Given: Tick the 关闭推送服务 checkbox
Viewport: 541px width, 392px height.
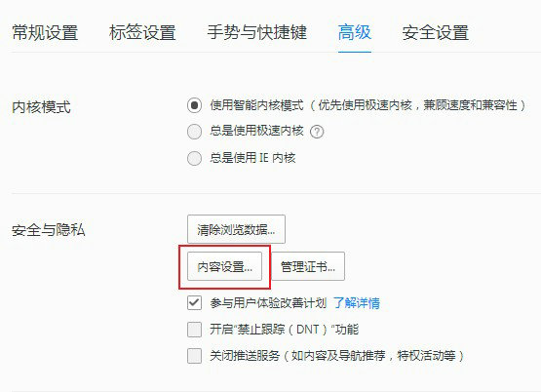Looking at the screenshot, I should point(194,356).
